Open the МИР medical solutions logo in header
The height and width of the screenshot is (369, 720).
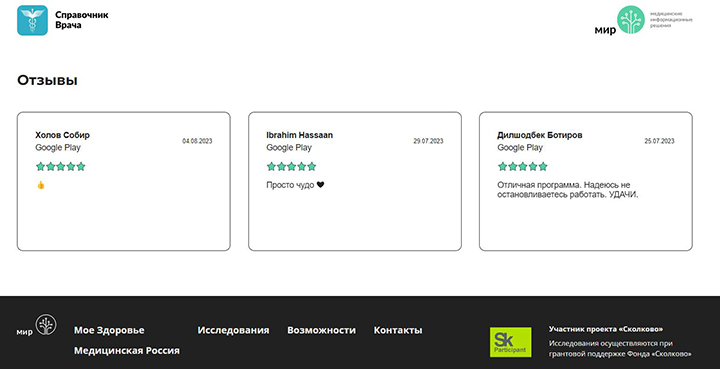click(x=643, y=21)
